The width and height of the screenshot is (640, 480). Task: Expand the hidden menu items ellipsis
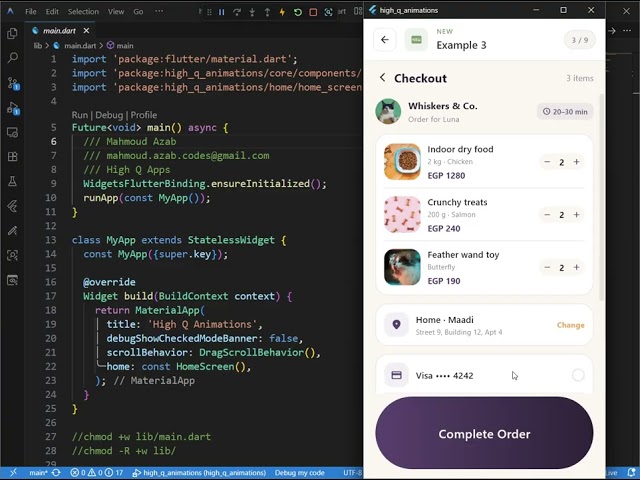click(x=159, y=11)
